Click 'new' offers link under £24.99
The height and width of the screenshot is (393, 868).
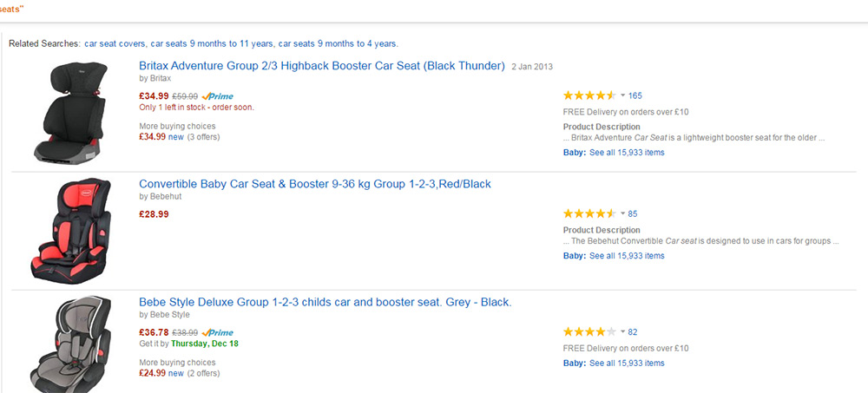click(176, 373)
